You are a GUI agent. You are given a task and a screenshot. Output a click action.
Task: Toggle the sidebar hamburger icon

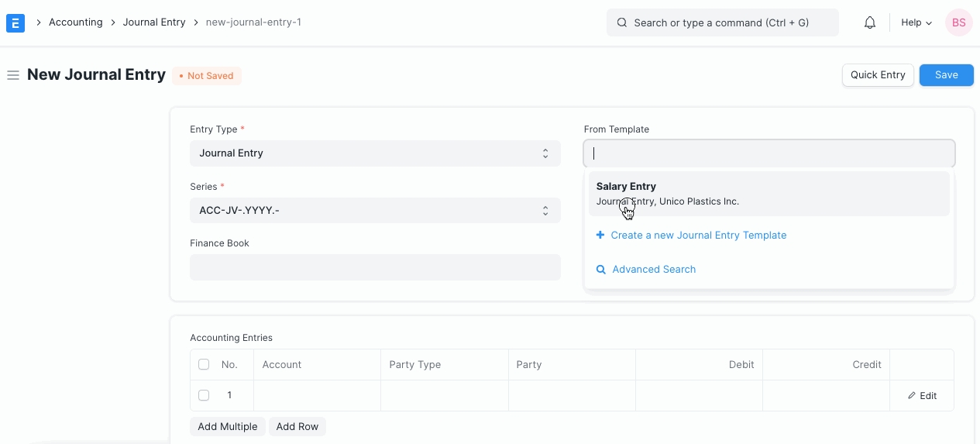pyautogui.click(x=13, y=75)
